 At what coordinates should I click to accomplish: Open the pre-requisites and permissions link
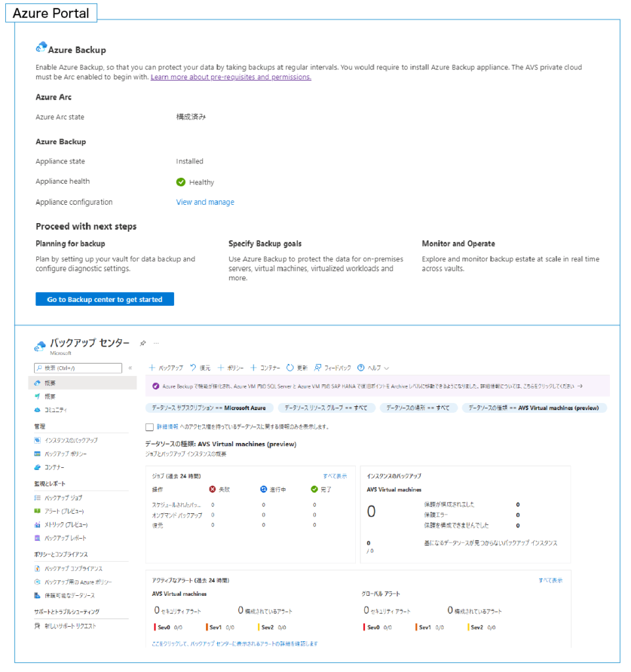(230, 77)
